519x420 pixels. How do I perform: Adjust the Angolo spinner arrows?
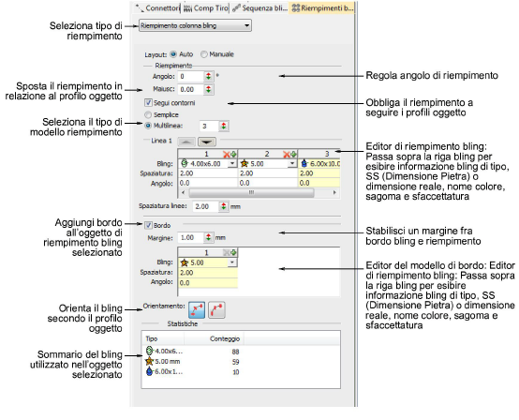click(x=208, y=76)
